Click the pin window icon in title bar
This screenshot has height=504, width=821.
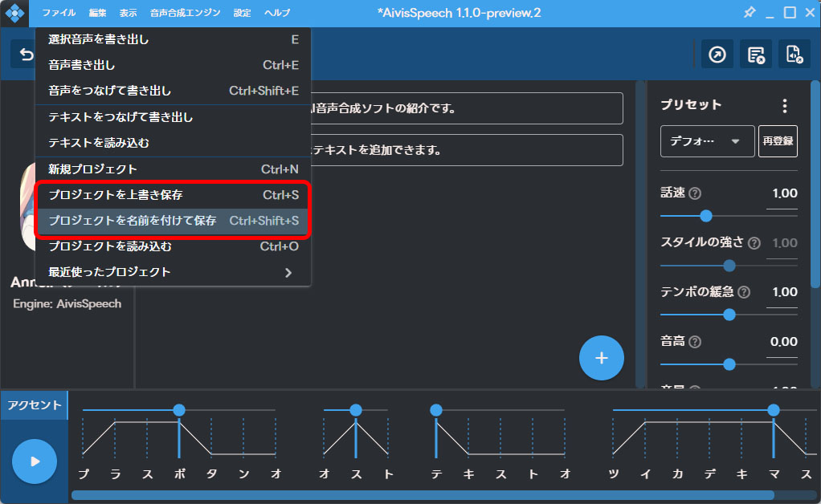750,13
